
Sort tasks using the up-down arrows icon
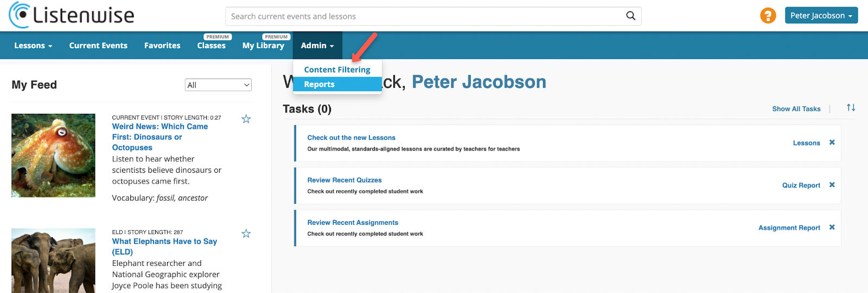coord(851,108)
